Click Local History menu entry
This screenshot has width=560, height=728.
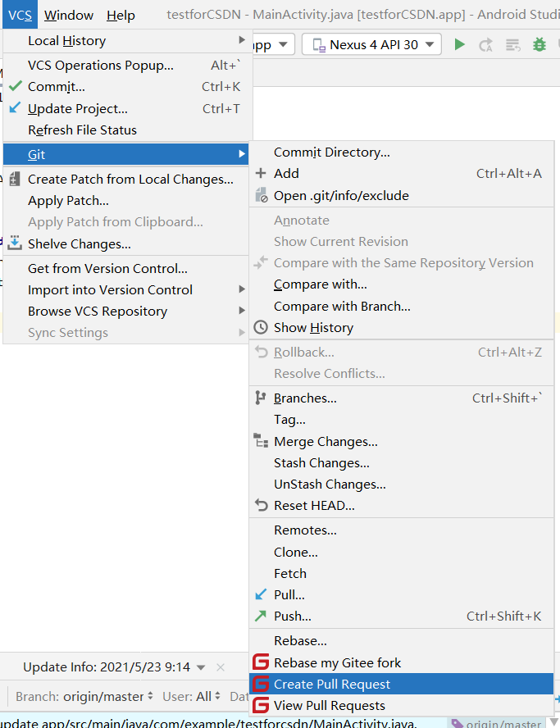pyautogui.click(x=126, y=41)
